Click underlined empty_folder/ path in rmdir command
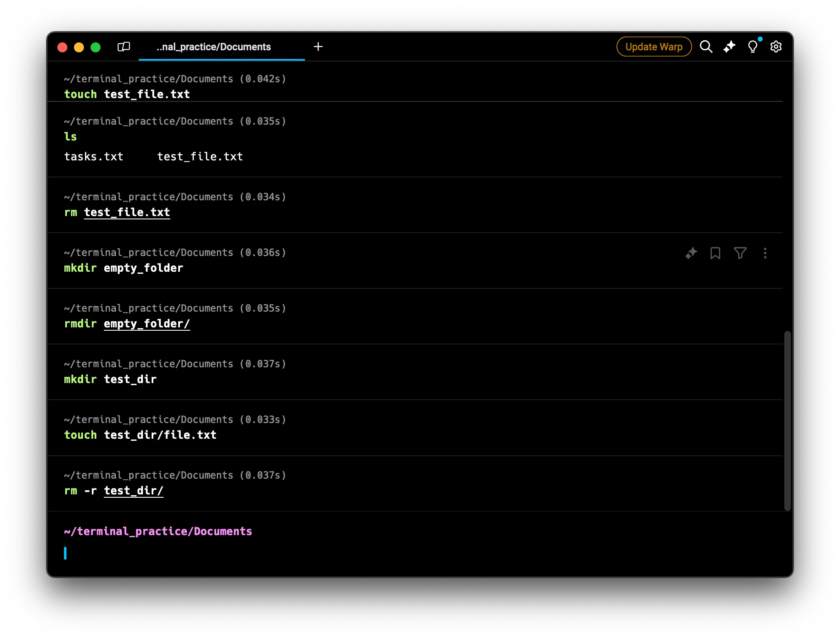Viewport: 840px width, 639px height. pos(147,324)
